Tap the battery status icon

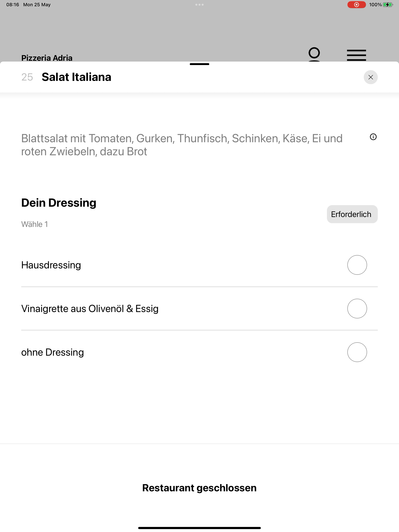click(x=388, y=4)
